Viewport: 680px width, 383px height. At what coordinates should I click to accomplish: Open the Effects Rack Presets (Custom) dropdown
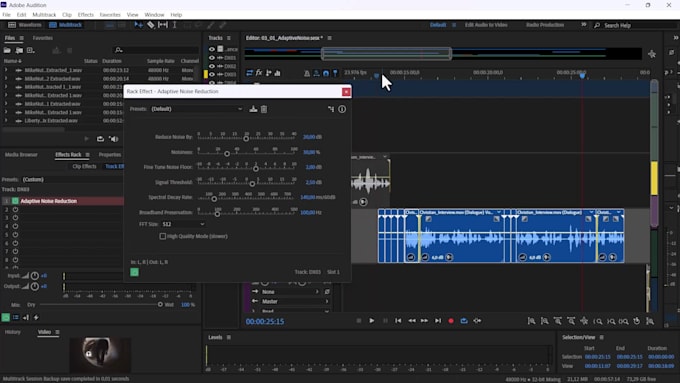coord(72,180)
